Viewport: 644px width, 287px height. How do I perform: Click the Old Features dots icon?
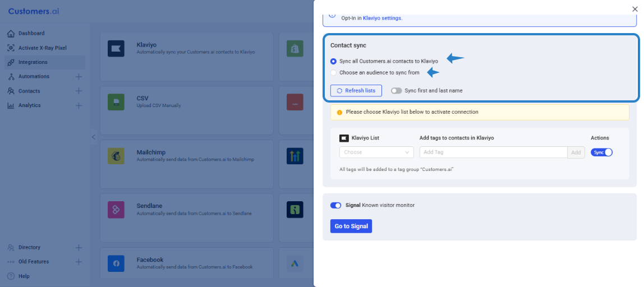(x=11, y=262)
